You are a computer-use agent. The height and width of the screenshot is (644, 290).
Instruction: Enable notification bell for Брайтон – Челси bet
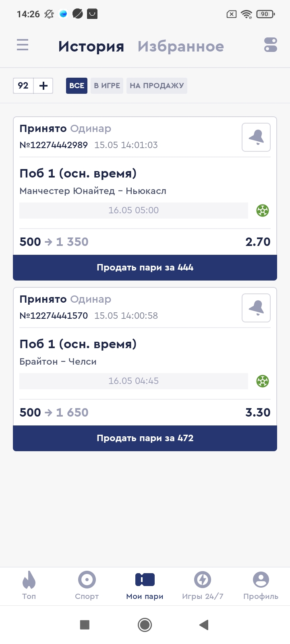(x=256, y=308)
